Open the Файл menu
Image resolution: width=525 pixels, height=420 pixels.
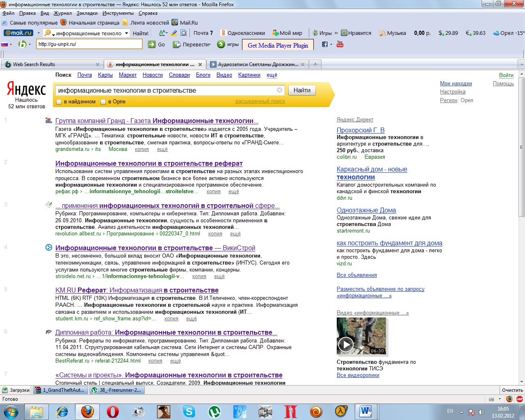(8, 13)
